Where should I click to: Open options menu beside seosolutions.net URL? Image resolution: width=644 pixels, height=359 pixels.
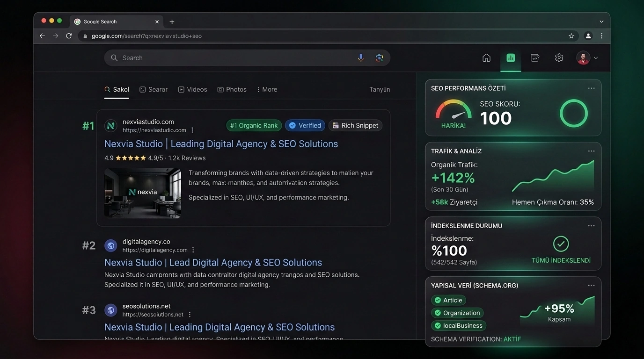coord(190,315)
